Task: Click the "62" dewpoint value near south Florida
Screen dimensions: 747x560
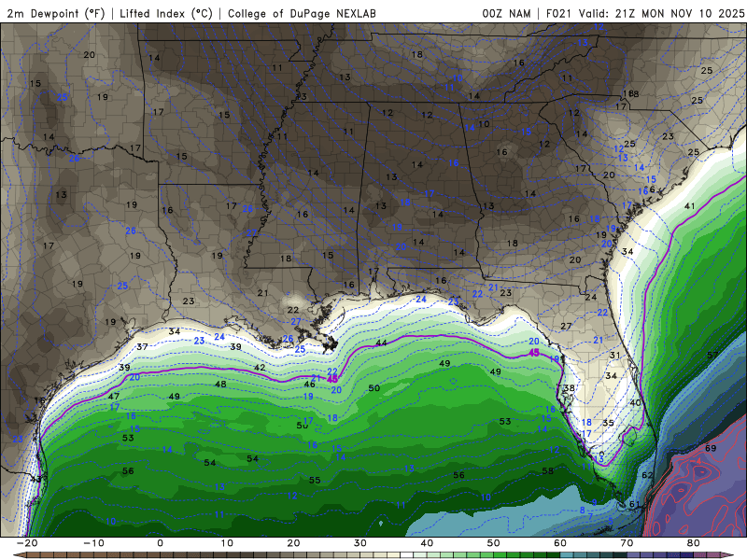Action: (647, 475)
